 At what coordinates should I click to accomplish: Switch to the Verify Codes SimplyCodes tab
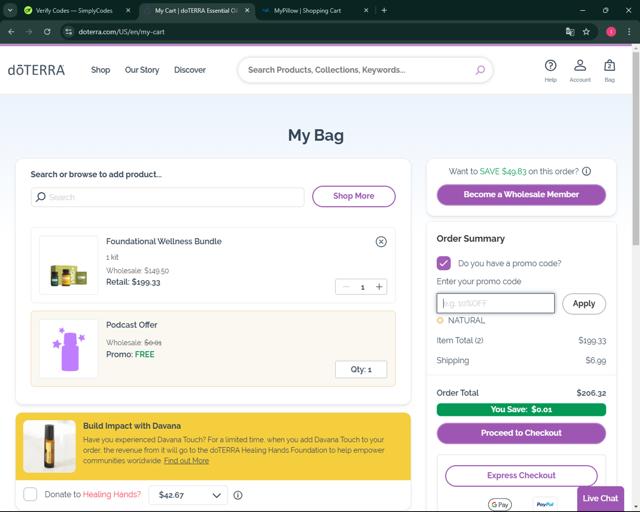(x=73, y=11)
